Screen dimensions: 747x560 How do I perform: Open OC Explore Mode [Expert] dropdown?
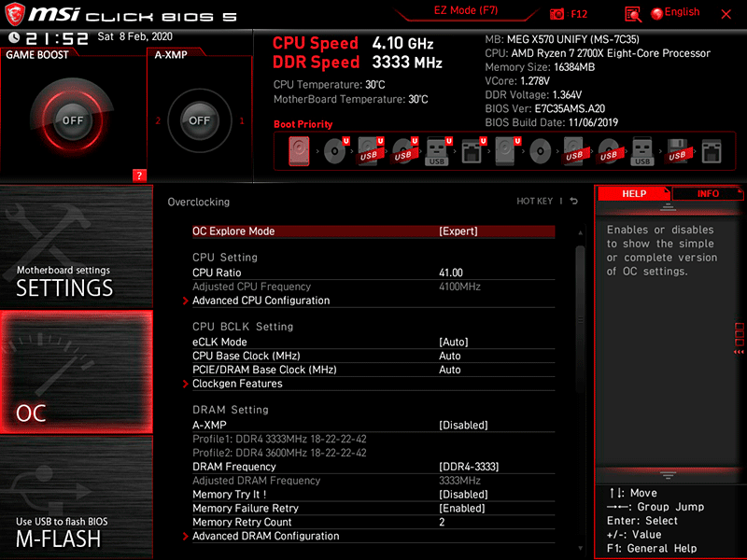(x=458, y=231)
